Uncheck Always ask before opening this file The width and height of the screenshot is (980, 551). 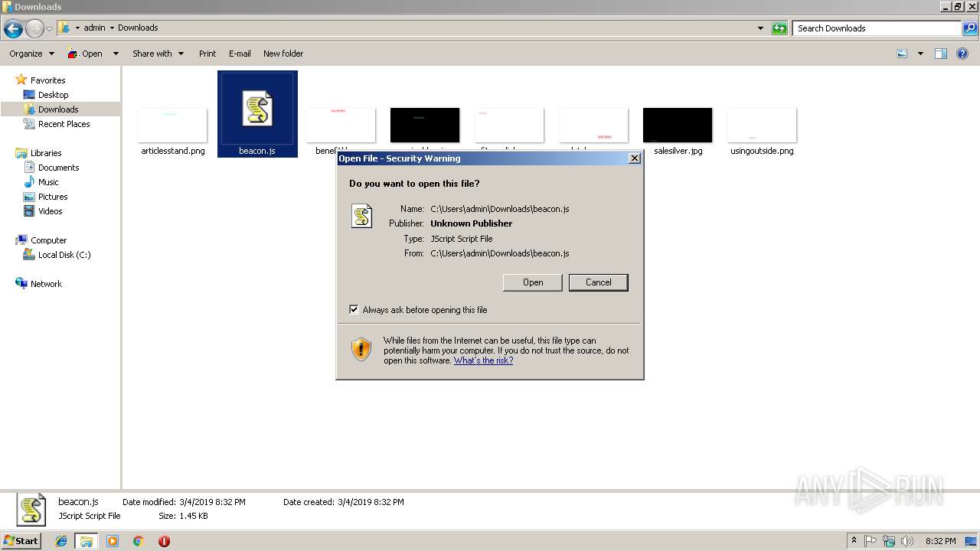click(x=354, y=310)
